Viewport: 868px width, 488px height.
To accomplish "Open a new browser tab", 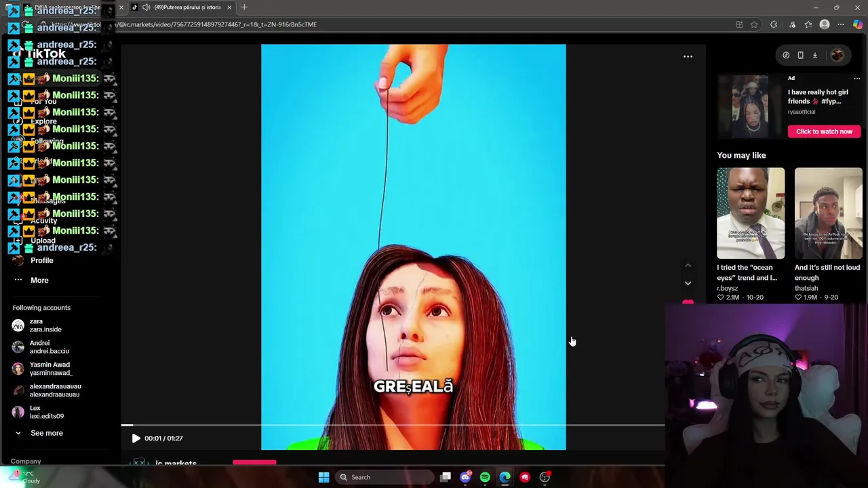I will (244, 7).
